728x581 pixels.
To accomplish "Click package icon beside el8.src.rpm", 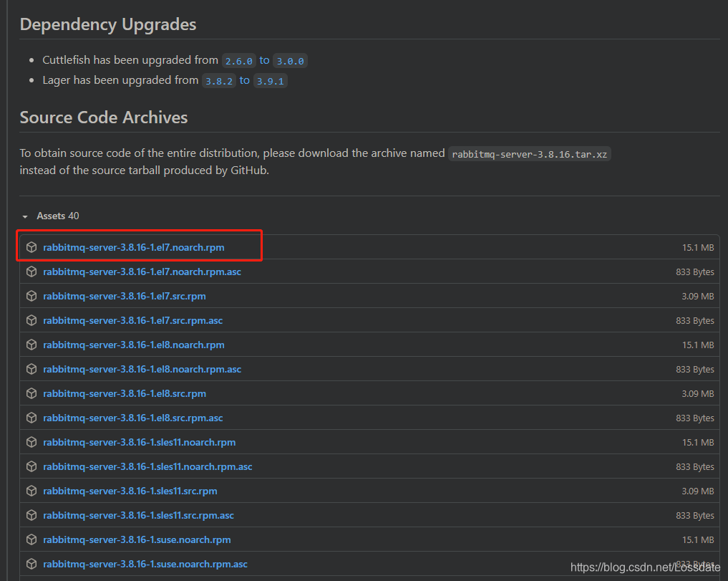I will 31,393.
